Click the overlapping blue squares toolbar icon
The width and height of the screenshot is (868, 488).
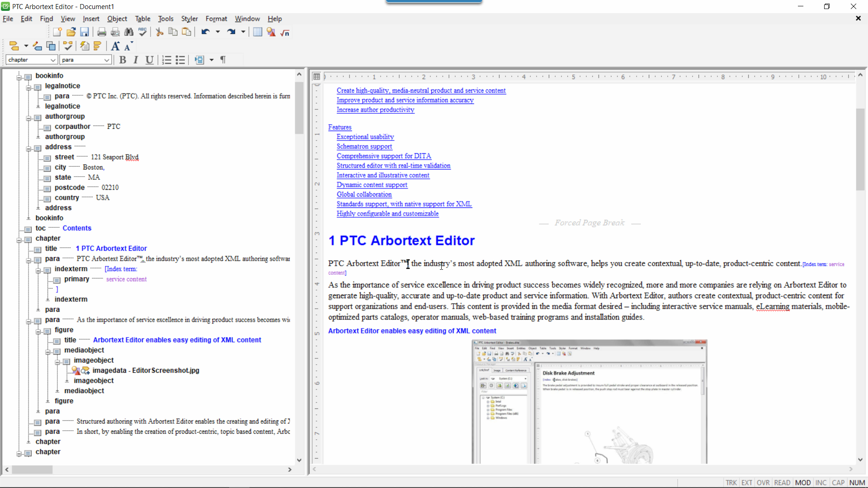click(51, 46)
